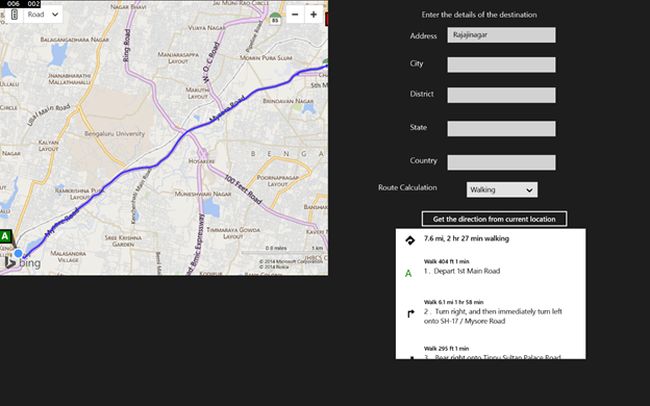Image resolution: width=650 pixels, height=406 pixels.
Task: Click the Address field containing Rajajinagar
Action: (501, 35)
